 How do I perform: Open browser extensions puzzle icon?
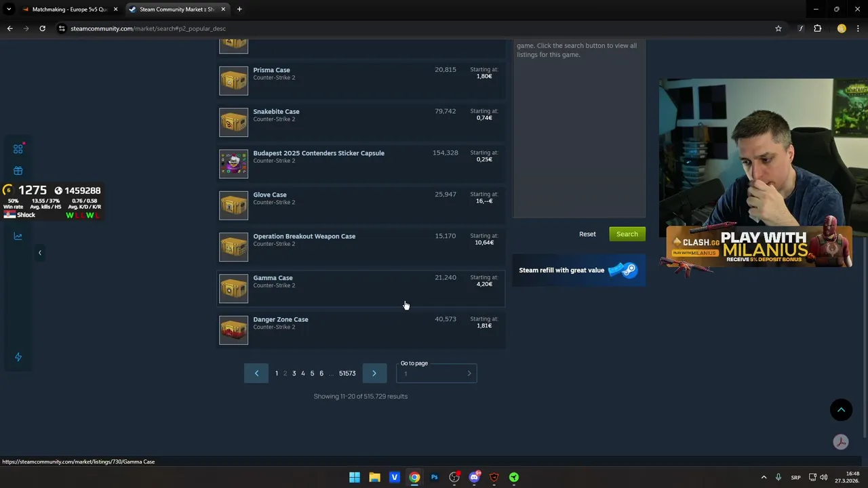coord(817,28)
